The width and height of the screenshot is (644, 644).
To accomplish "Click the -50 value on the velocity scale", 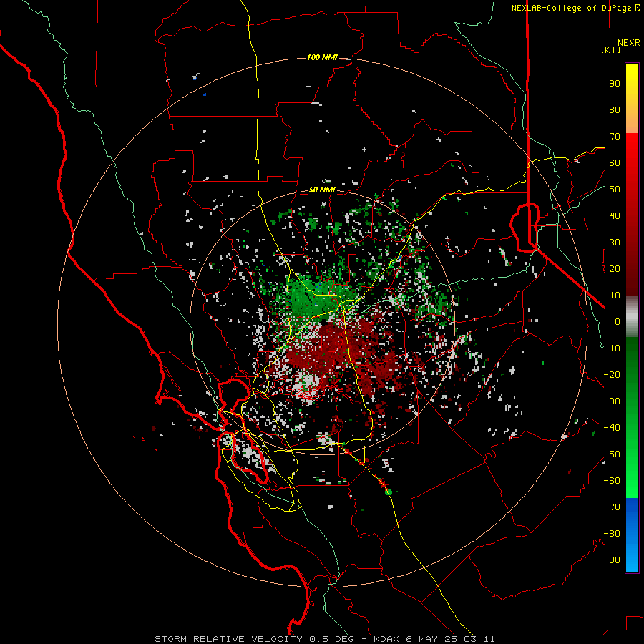I will click(612, 454).
